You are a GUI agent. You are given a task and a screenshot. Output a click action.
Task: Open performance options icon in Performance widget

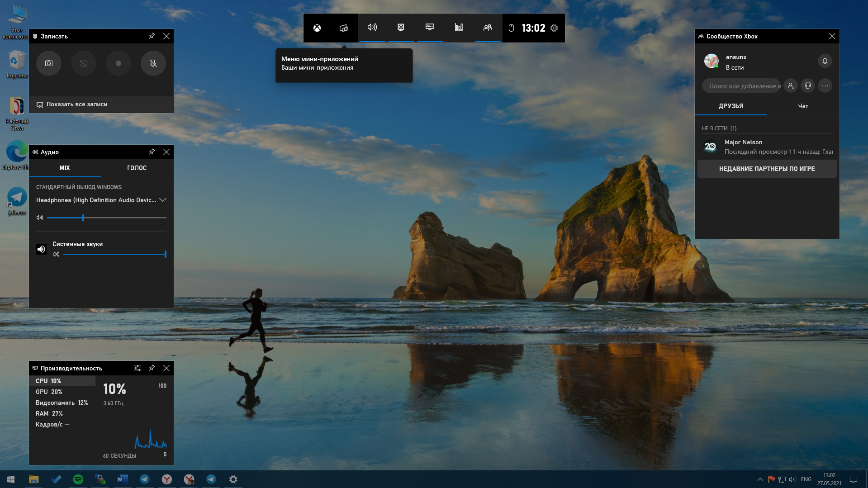(138, 368)
